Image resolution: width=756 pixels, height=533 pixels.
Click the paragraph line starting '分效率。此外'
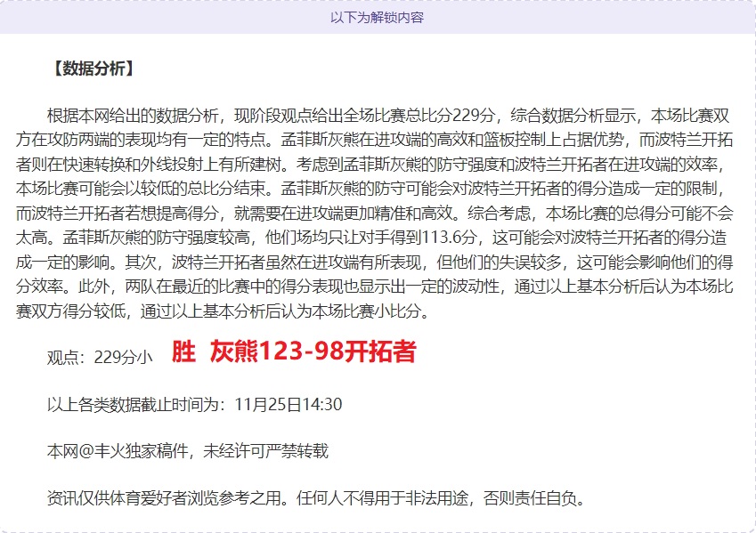(x=375, y=287)
